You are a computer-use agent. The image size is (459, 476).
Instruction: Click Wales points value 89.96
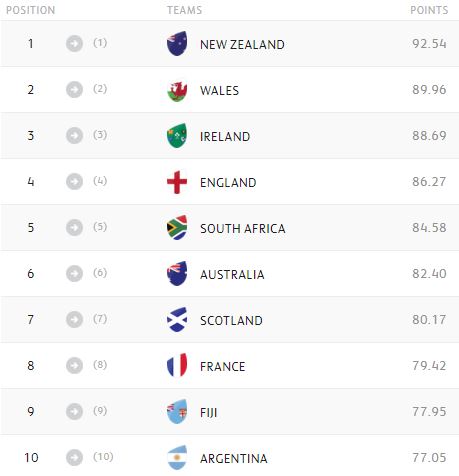point(429,89)
